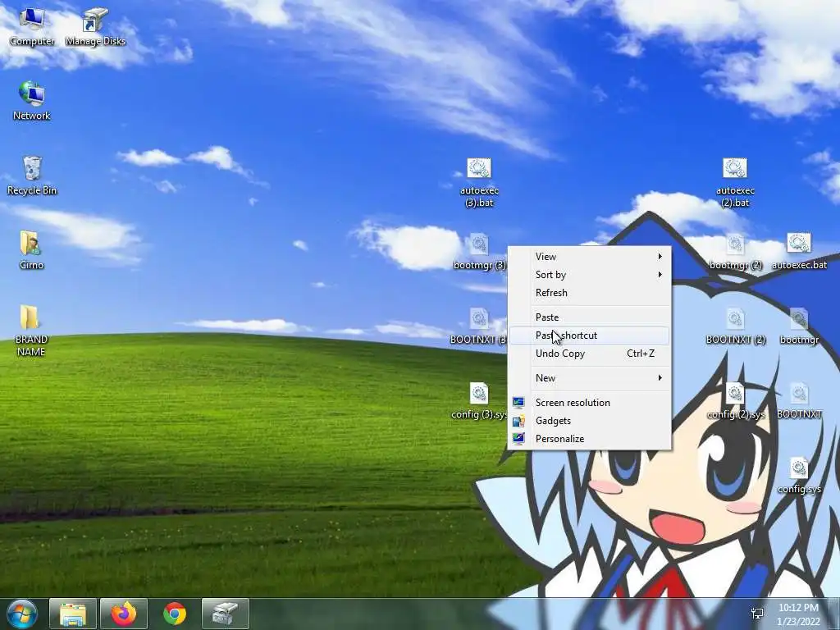Open Gadgets from the context menu
This screenshot has width=840, height=630.
coord(589,421)
